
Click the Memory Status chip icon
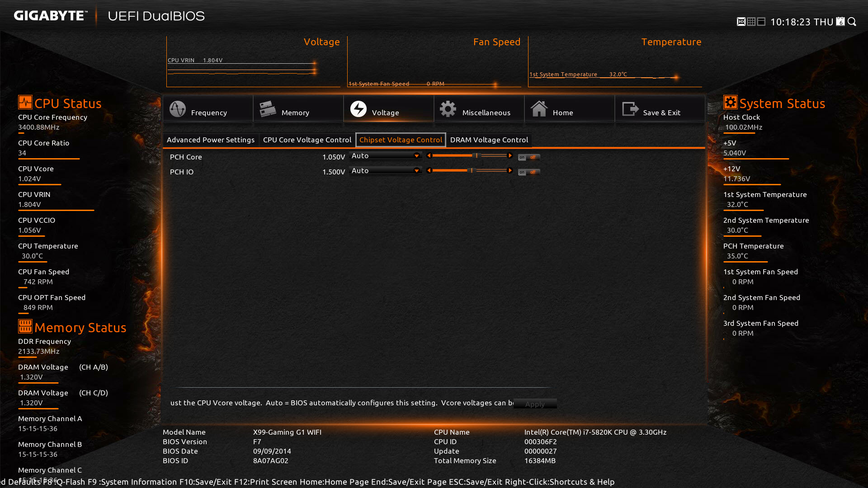[25, 326]
